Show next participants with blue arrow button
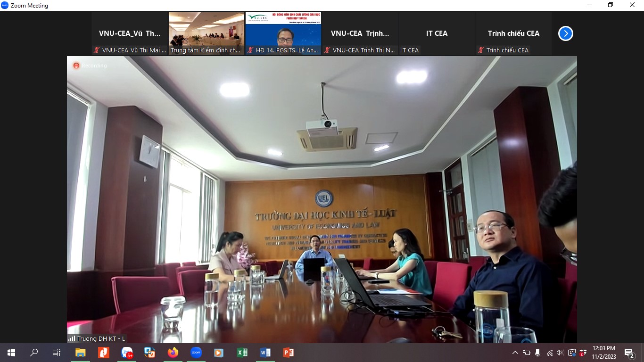The width and height of the screenshot is (644, 362). click(x=565, y=33)
